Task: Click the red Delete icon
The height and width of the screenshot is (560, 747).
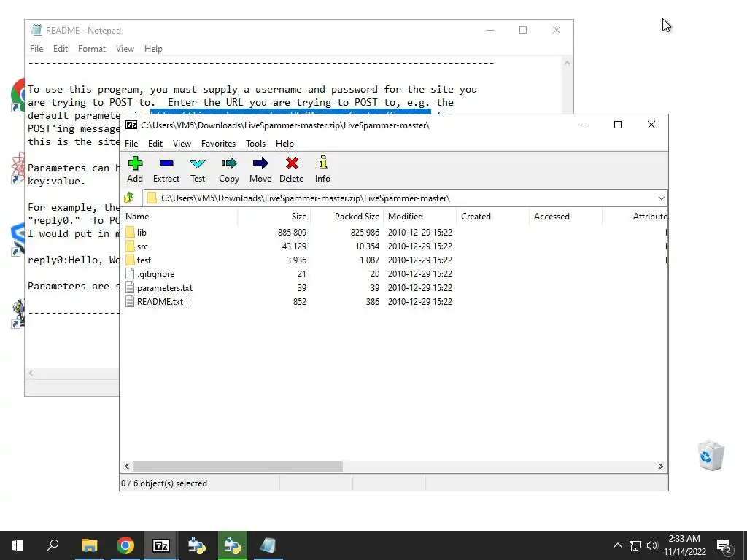Action: click(x=292, y=163)
